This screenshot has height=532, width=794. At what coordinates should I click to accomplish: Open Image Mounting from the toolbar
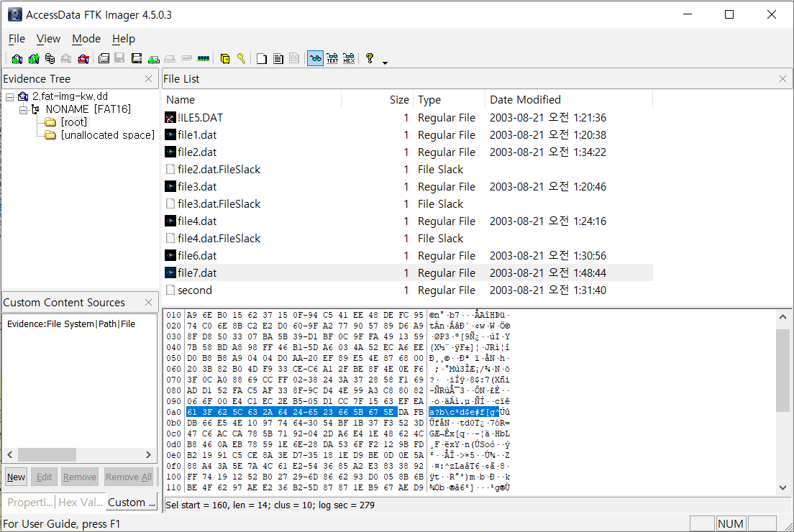click(x=50, y=59)
